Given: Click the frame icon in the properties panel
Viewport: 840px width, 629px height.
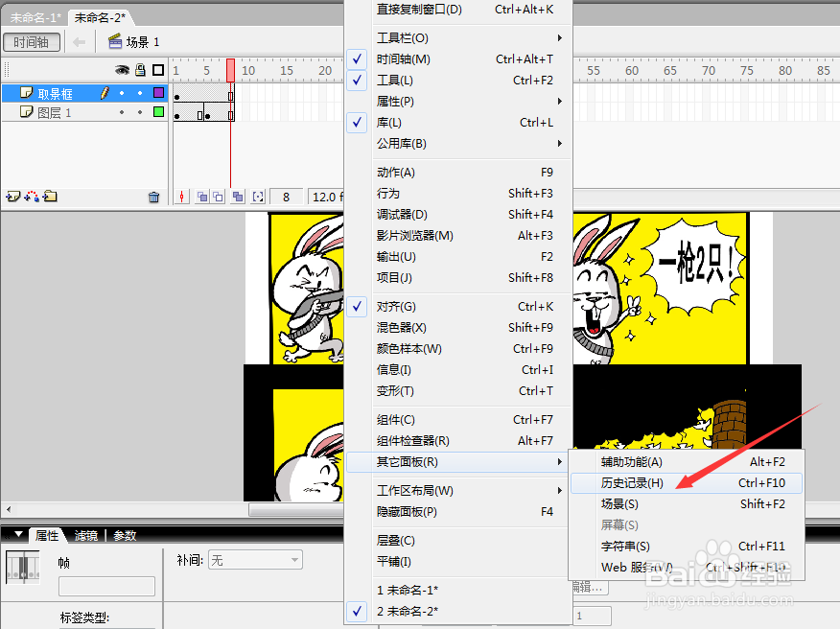Looking at the screenshot, I should 22,567.
